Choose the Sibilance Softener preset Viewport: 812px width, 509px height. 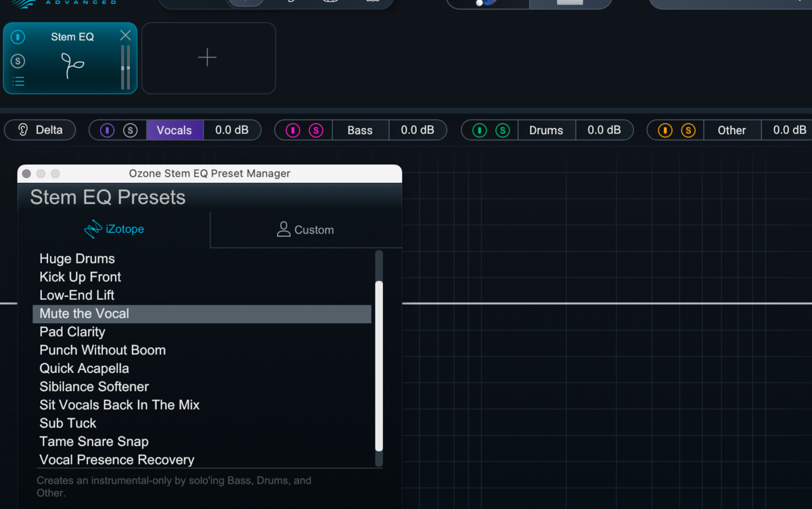[202, 386]
